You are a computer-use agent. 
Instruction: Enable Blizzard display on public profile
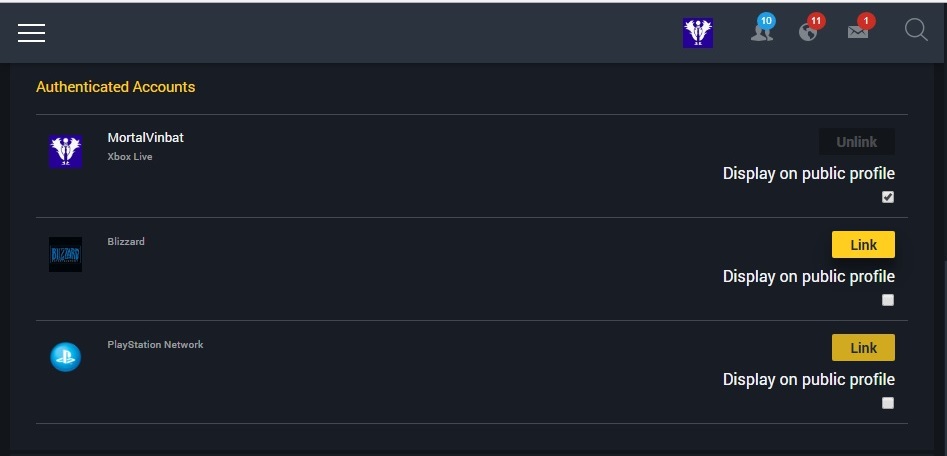pyautogui.click(x=887, y=300)
